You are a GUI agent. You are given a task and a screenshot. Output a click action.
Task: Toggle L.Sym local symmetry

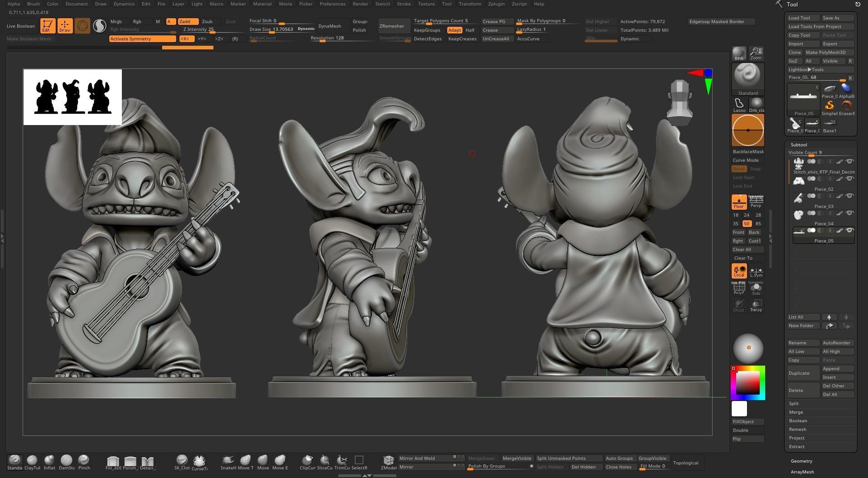click(756, 271)
